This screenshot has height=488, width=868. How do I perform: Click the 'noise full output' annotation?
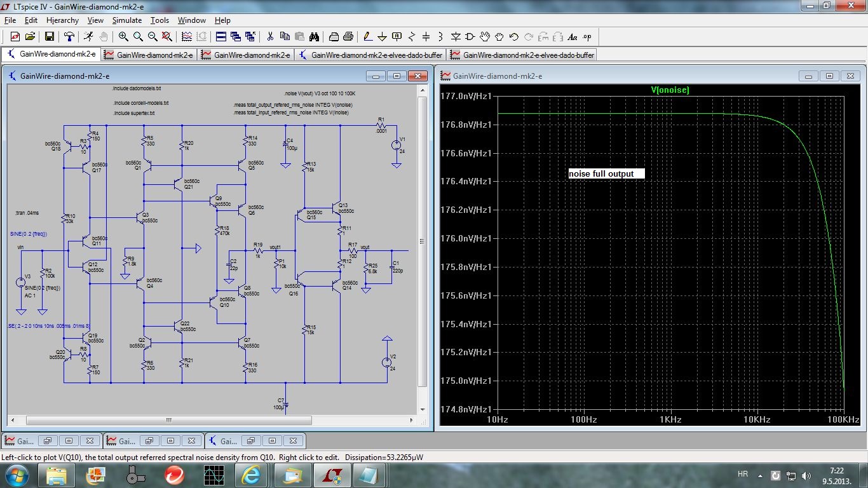click(606, 173)
